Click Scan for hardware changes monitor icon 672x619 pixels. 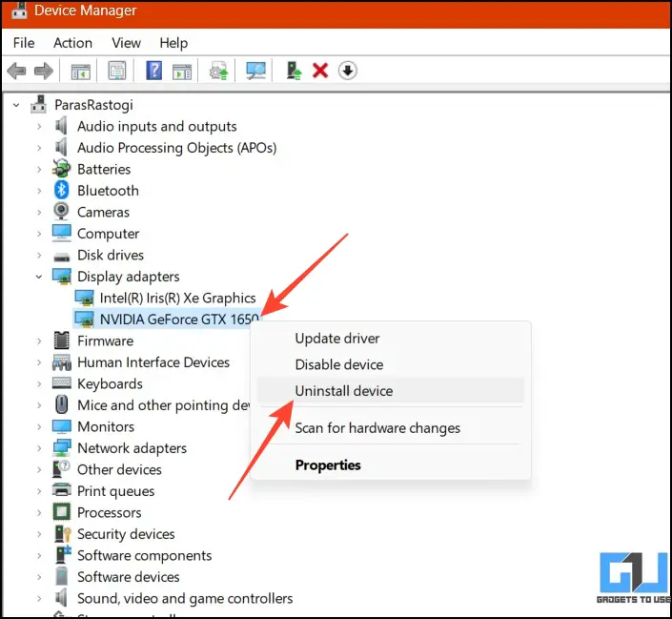[255, 71]
